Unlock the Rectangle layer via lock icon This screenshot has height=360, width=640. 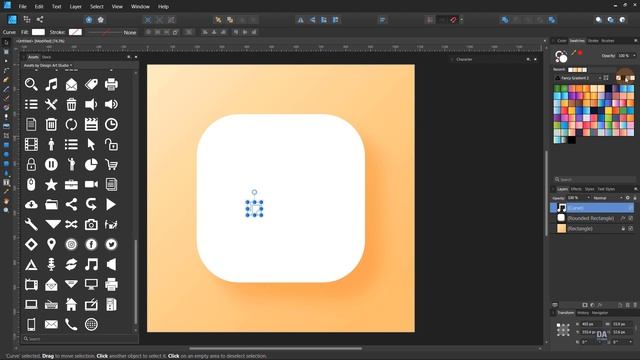[623, 229]
